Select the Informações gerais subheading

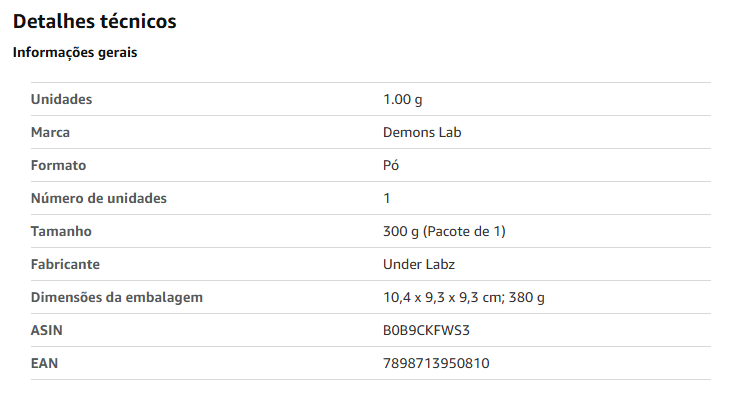click(x=75, y=52)
